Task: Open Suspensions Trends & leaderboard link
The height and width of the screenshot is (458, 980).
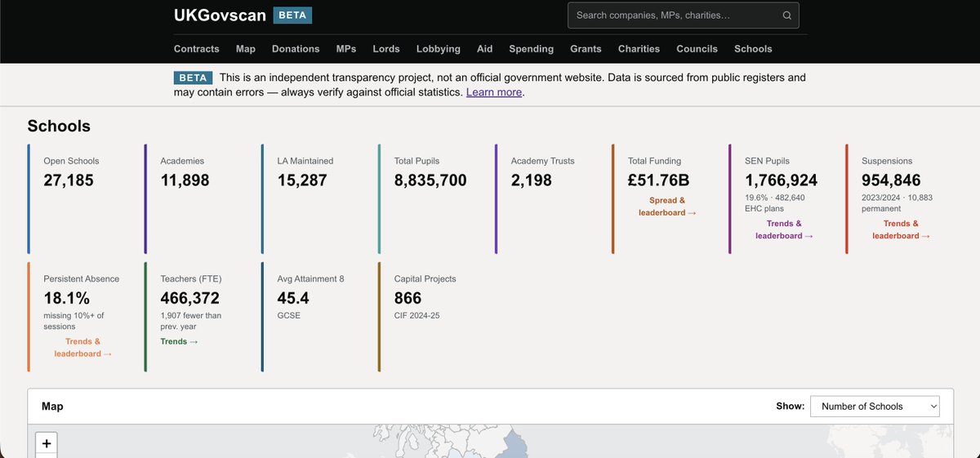Action: [x=902, y=229]
